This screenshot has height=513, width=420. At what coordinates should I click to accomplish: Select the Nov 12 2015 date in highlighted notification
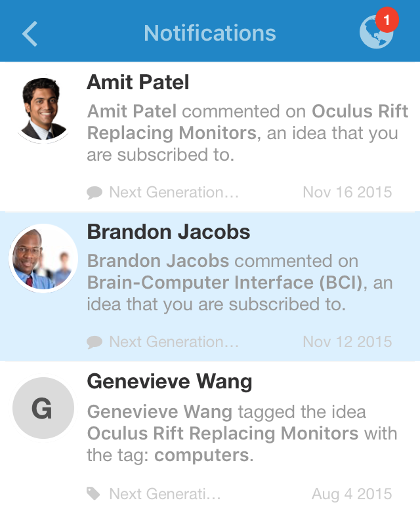point(347,342)
